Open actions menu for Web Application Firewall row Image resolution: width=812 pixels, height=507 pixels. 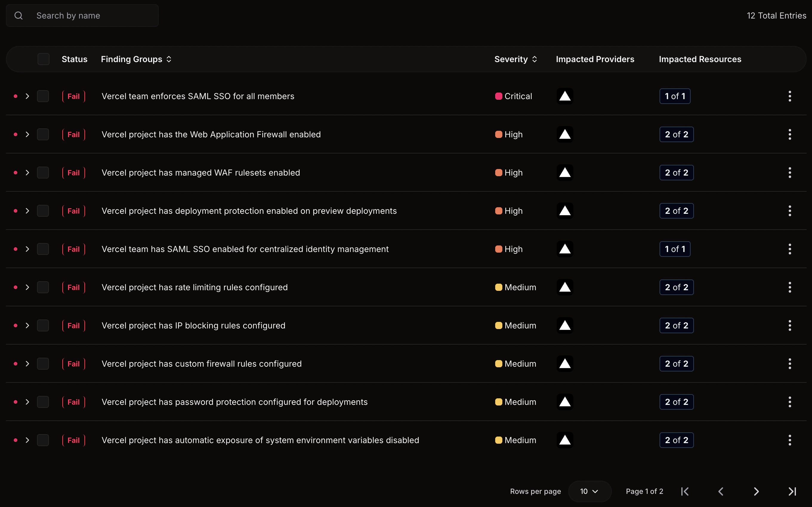[790, 134]
